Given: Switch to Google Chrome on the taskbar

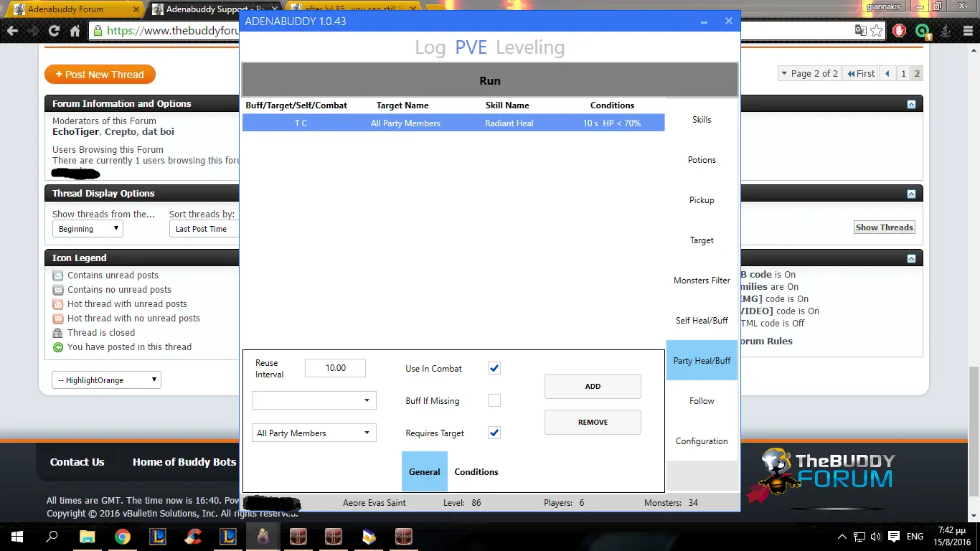Looking at the screenshot, I should pyautogui.click(x=122, y=537).
